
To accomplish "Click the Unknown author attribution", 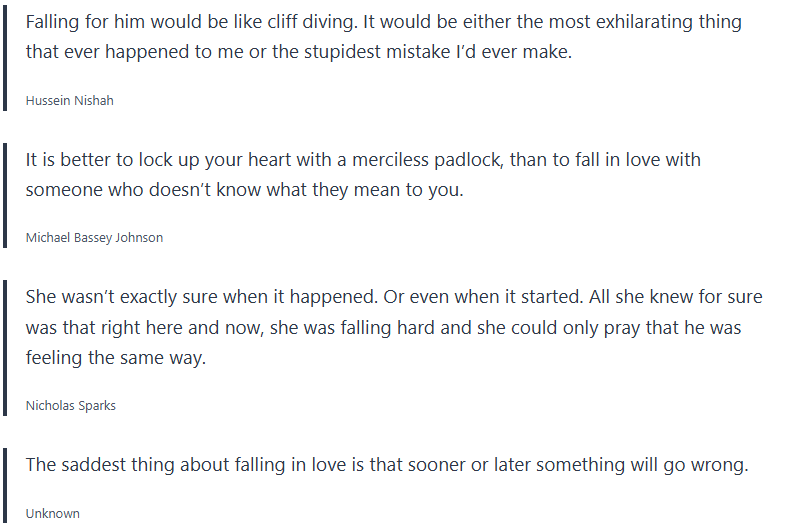I will tap(52, 513).
